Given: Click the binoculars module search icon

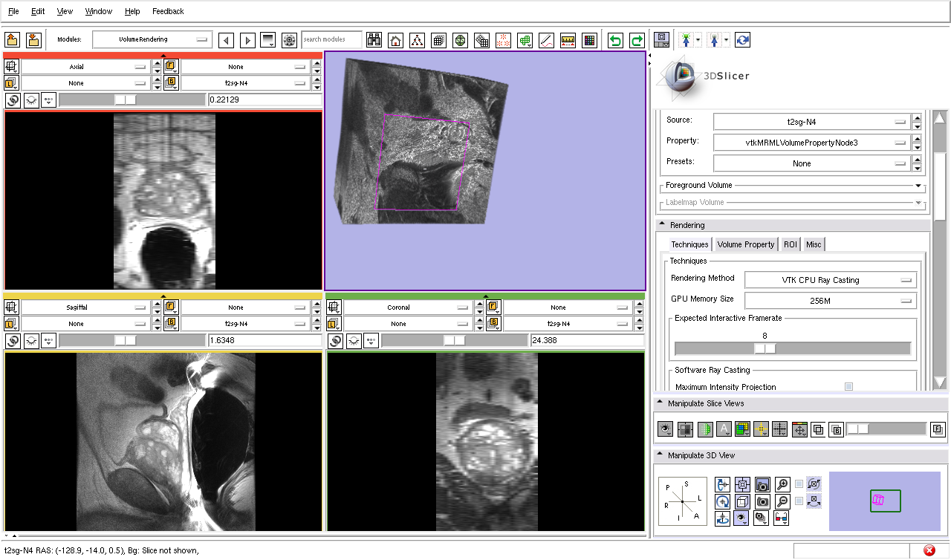Looking at the screenshot, I should 374,40.
